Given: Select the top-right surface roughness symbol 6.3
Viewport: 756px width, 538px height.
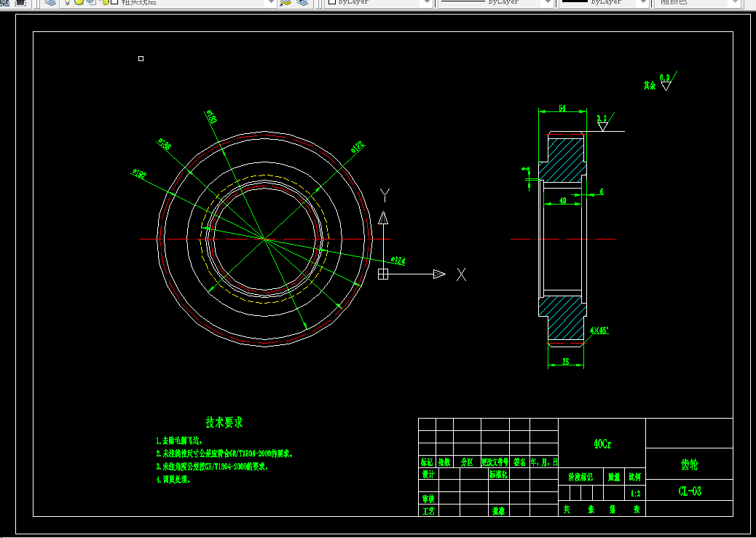Looking at the screenshot, I should (667, 82).
